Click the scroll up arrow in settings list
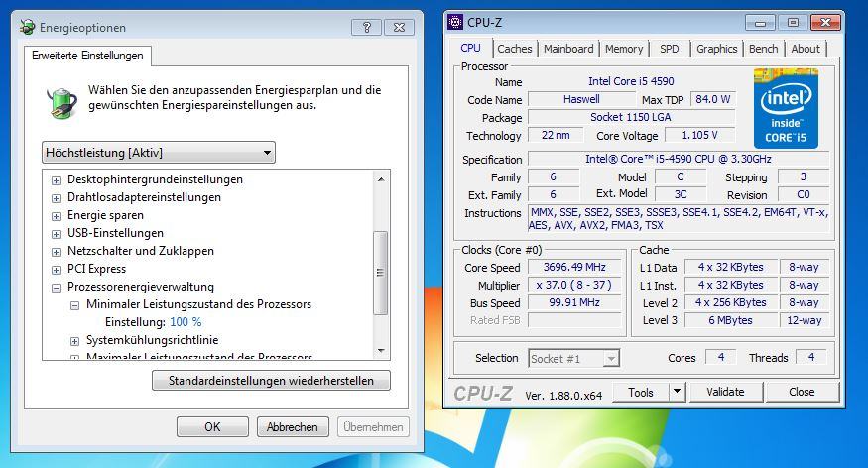The width and height of the screenshot is (868, 468). [x=380, y=179]
